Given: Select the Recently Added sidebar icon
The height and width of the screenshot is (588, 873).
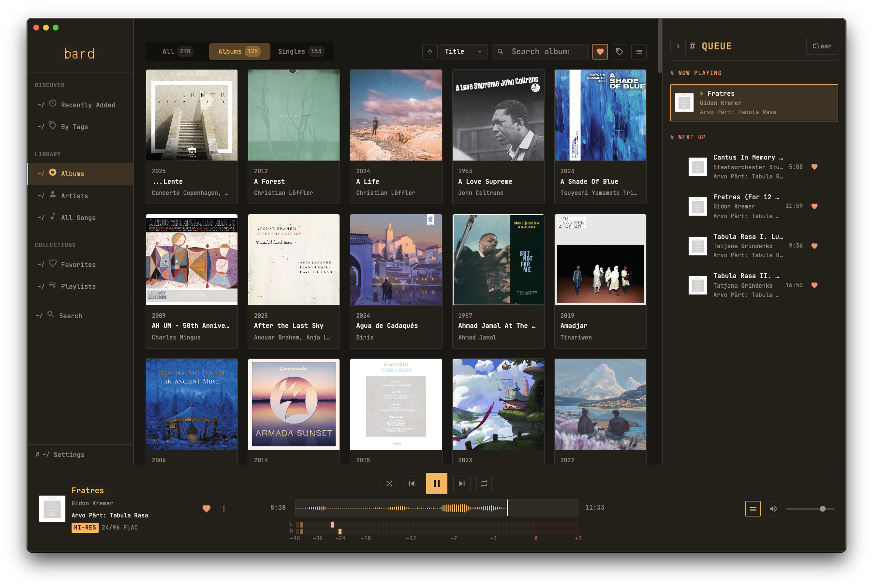Looking at the screenshot, I should click(x=52, y=104).
